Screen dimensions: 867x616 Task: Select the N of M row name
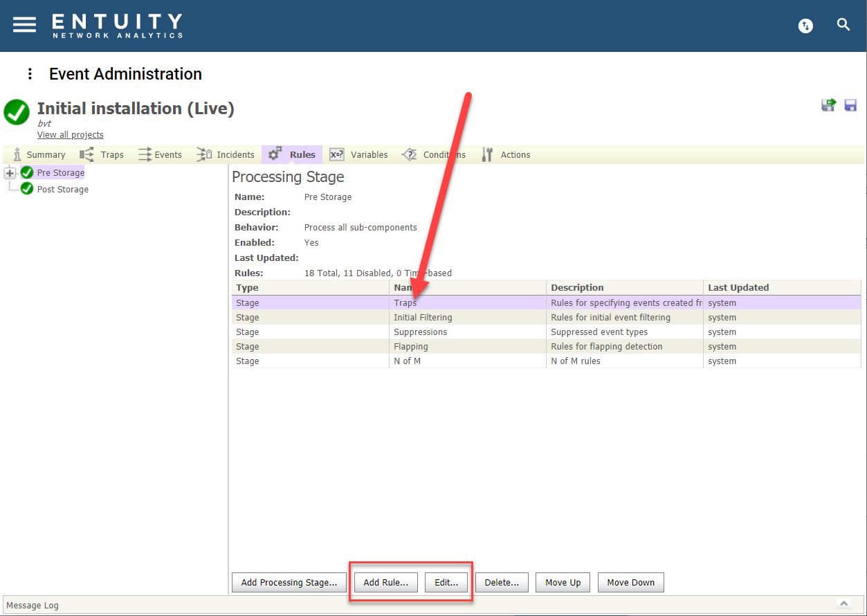coord(407,361)
